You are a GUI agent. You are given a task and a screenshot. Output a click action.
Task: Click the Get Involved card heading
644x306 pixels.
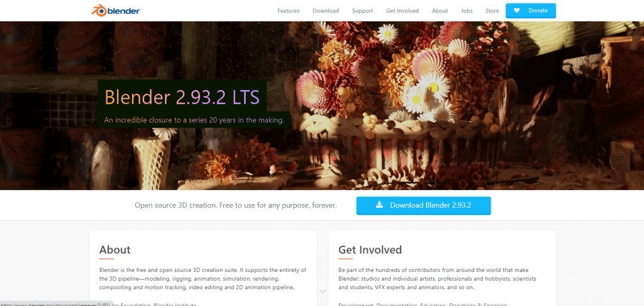pos(370,250)
